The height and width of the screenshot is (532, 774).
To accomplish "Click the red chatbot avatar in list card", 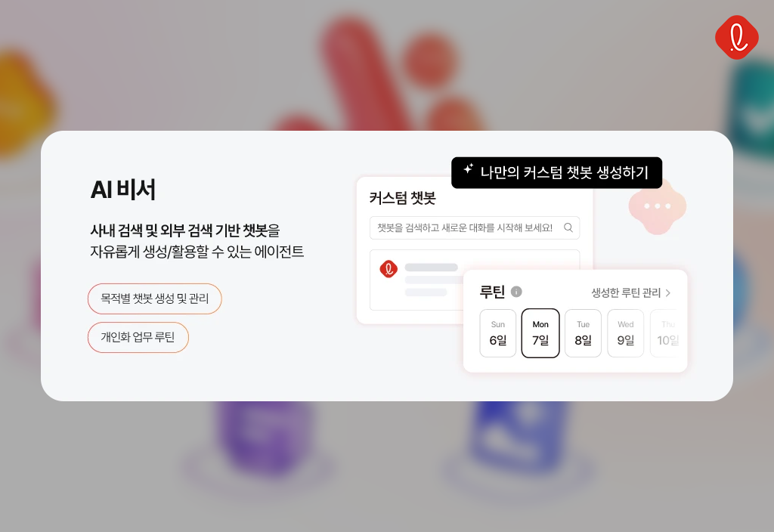I will pyautogui.click(x=389, y=269).
